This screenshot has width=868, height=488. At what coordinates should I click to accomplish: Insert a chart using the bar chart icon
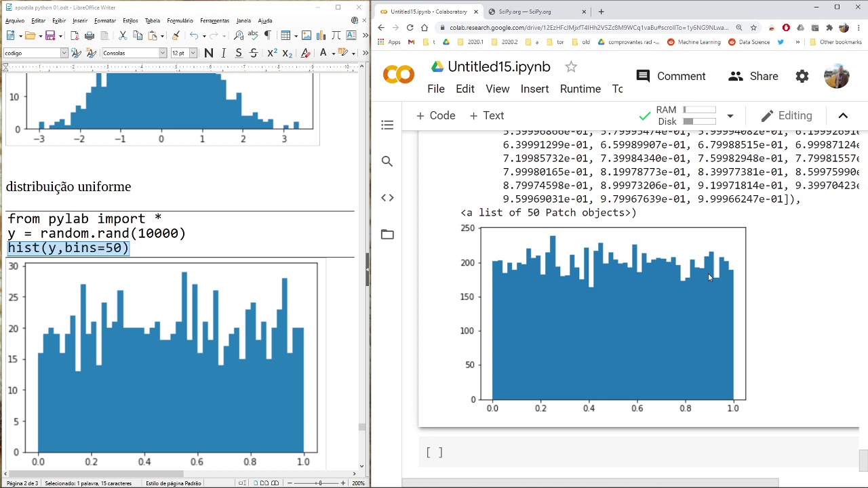[321, 35]
